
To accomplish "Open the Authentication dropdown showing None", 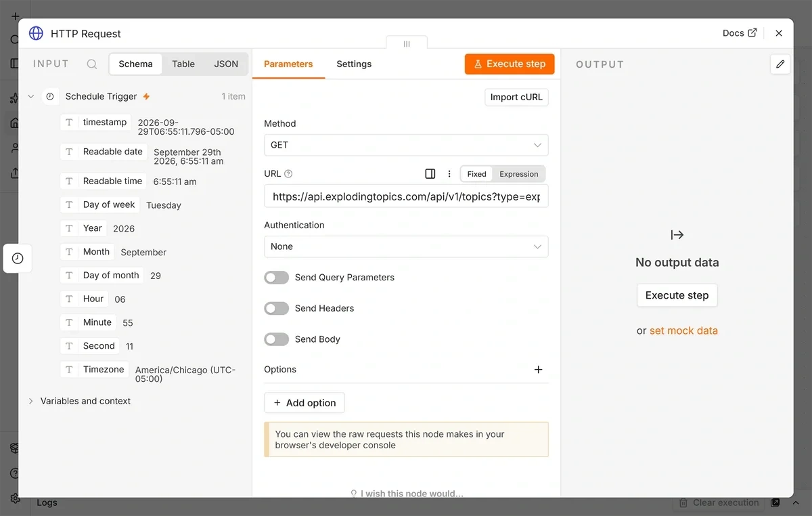I will click(x=406, y=246).
